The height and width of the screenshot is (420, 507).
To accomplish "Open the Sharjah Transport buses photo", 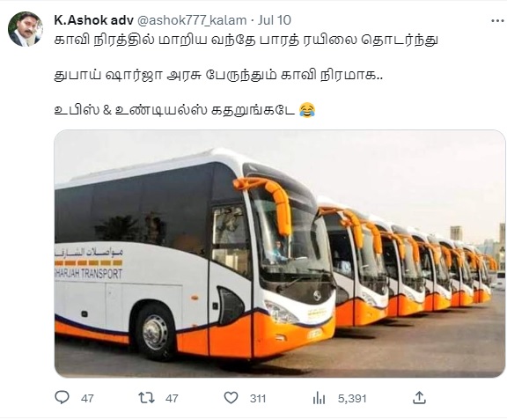I will (x=280, y=254).
